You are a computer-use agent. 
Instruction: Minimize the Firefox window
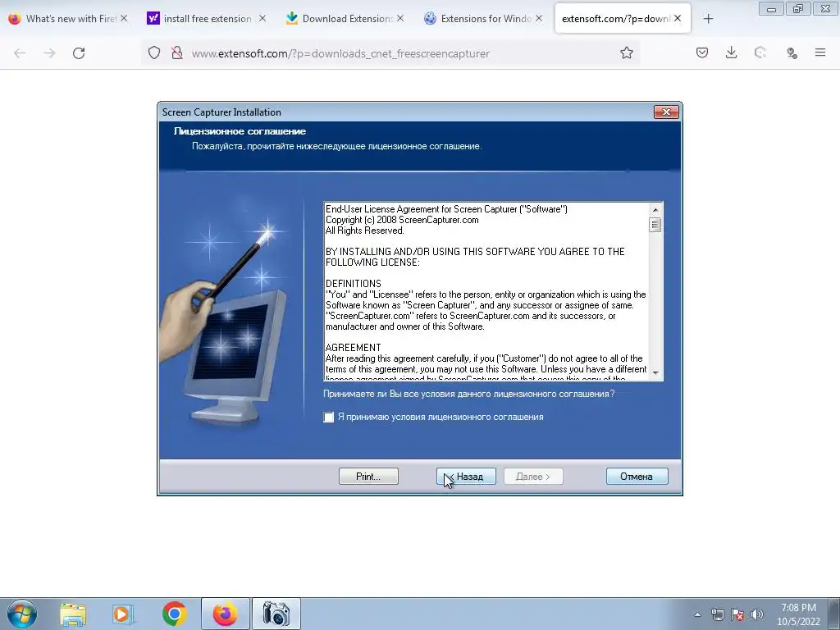click(771, 8)
